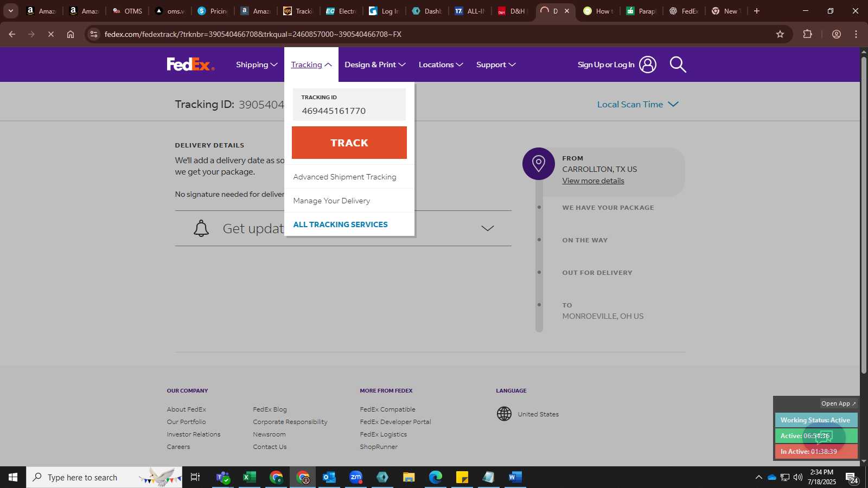The width and height of the screenshot is (868, 488).
Task: Show hidden system tray icons
Action: coord(758,477)
